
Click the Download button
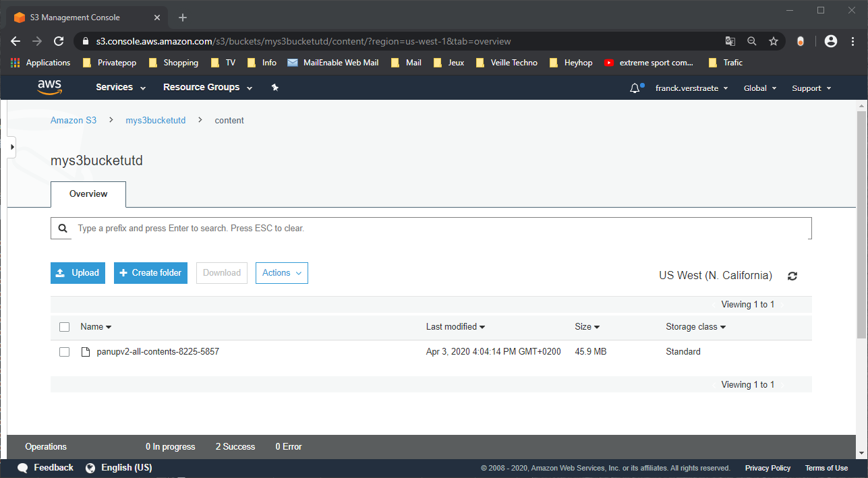click(x=222, y=273)
